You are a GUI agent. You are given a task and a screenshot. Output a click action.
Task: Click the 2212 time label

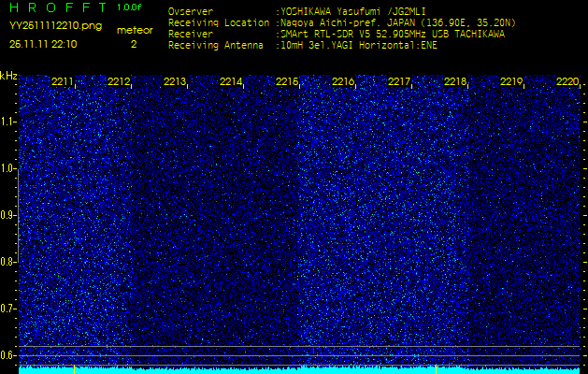(119, 81)
